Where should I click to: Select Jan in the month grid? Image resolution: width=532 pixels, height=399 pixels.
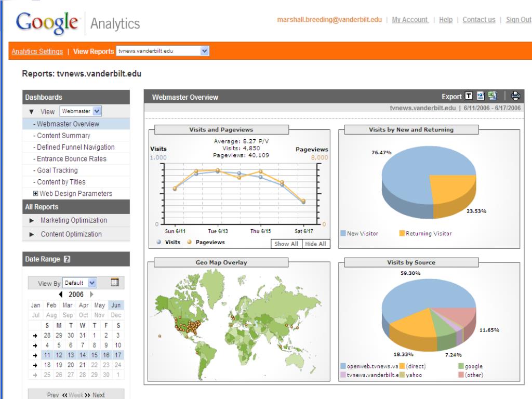pyautogui.click(x=36, y=305)
